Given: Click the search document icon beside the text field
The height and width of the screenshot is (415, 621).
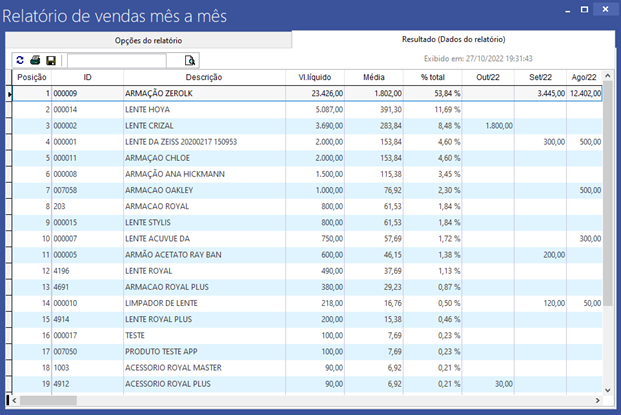Looking at the screenshot, I should click(x=190, y=60).
